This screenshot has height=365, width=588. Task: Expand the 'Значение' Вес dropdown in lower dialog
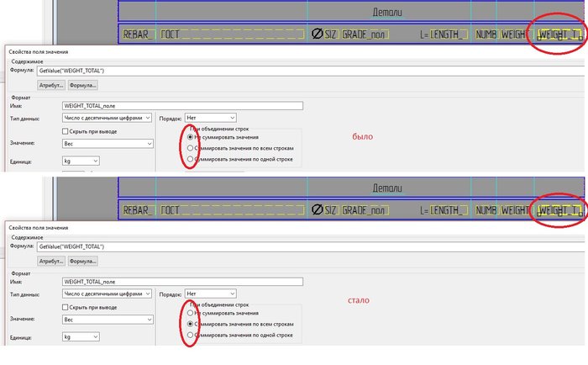click(108, 320)
